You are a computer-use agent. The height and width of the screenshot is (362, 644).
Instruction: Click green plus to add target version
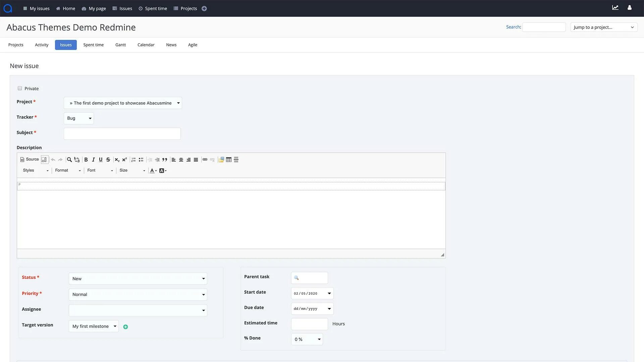pos(125,327)
